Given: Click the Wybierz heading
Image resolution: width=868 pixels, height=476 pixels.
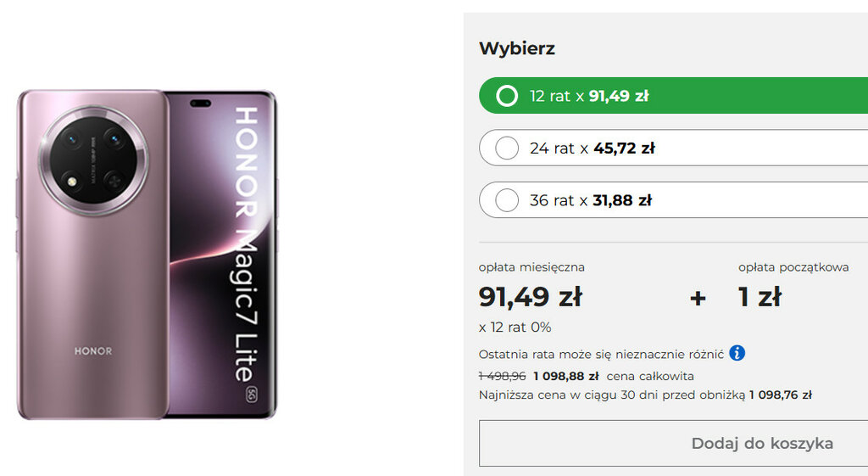Looking at the screenshot, I should click(x=517, y=48).
